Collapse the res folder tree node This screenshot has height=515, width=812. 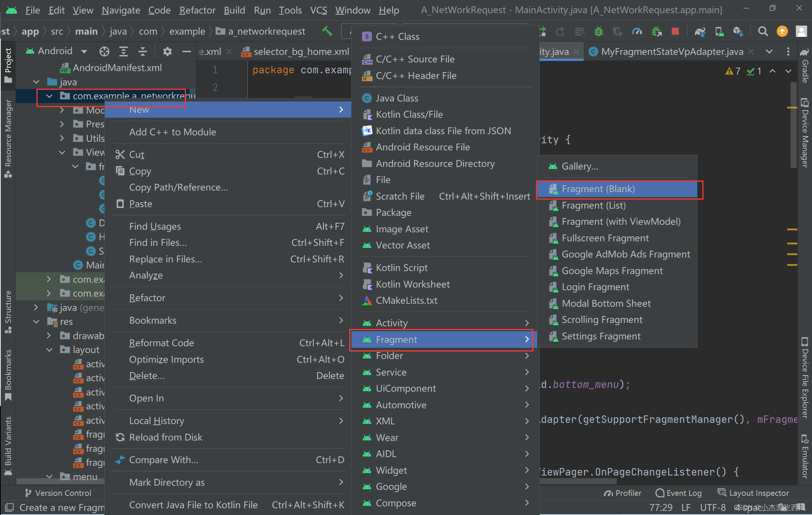click(x=36, y=322)
